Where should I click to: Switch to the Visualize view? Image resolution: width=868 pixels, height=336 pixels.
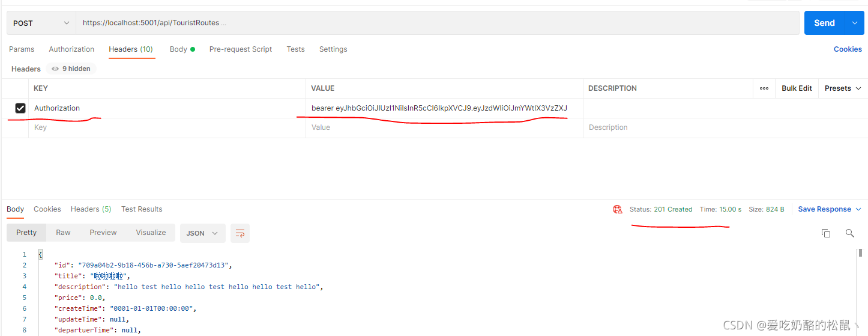point(151,233)
